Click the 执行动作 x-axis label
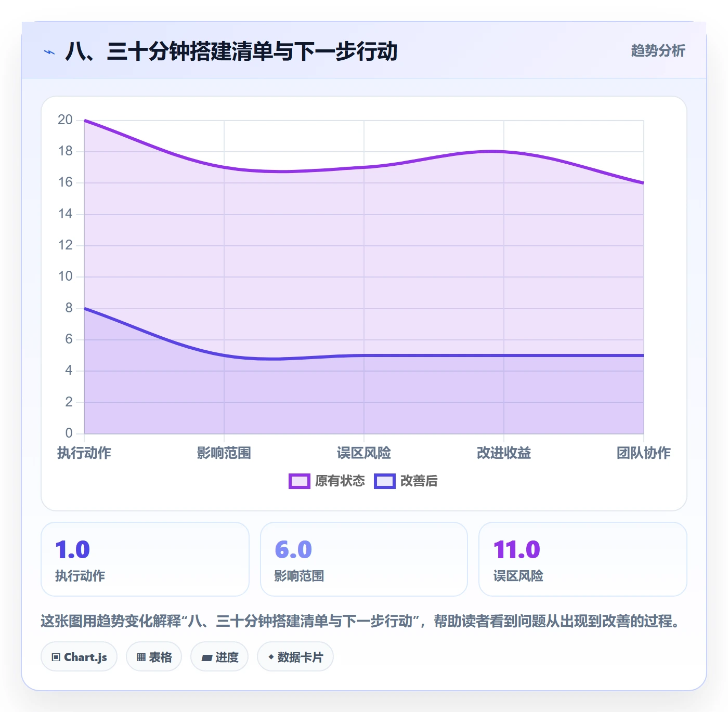The width and height of the screenshot is (728, 712). (84, 453)
